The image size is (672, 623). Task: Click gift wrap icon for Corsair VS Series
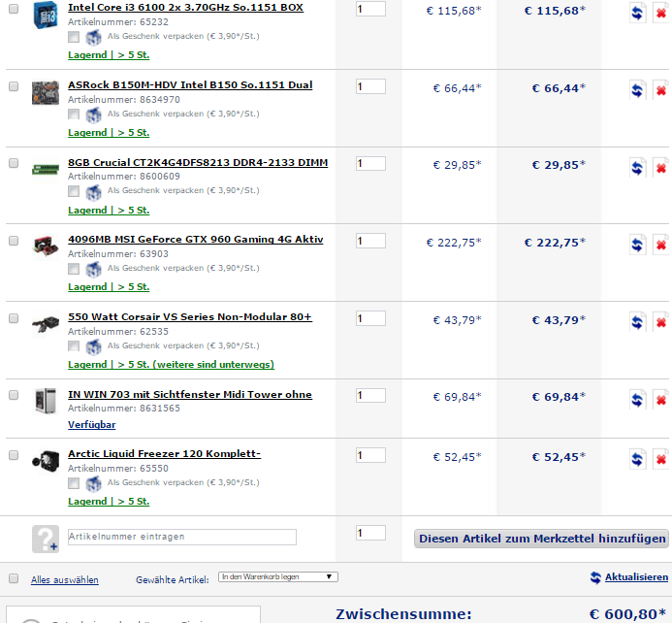(x=93, y=346)
